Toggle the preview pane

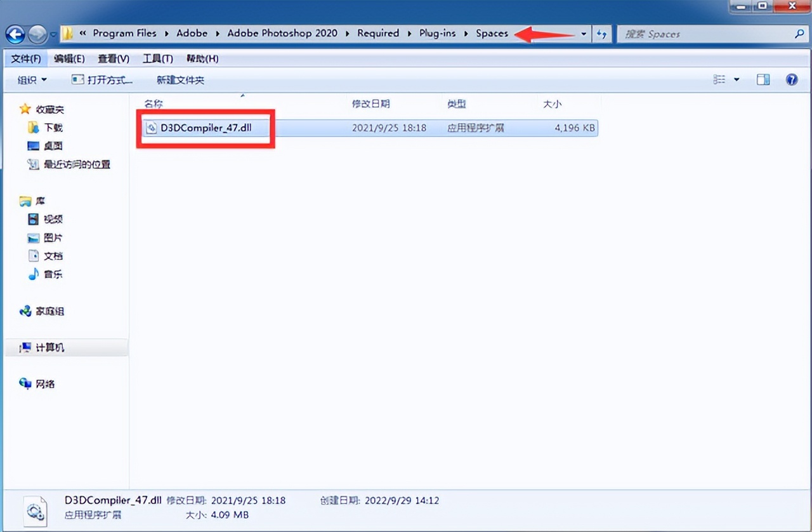tap(763, 79)
